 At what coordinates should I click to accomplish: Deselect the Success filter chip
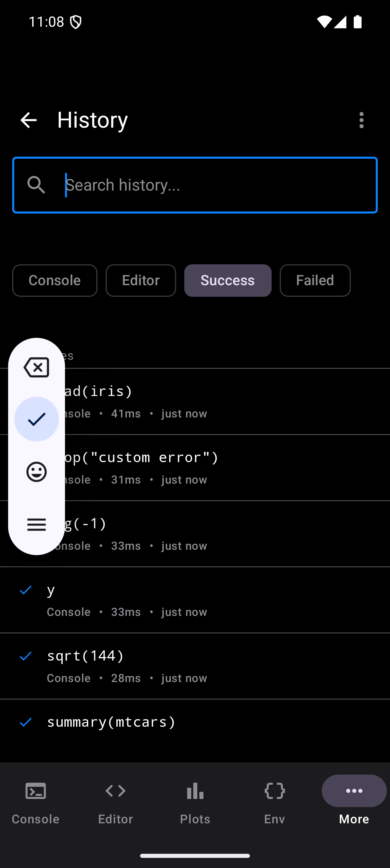(228, 280)
